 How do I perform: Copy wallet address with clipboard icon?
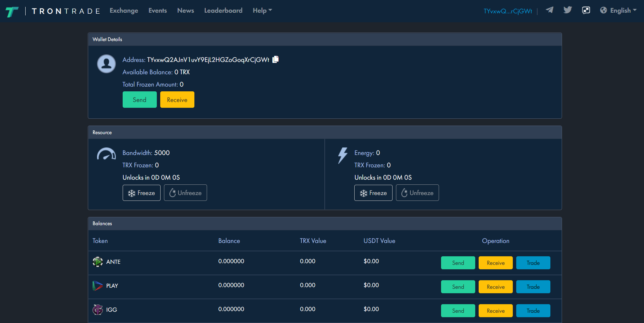(276, 60)
